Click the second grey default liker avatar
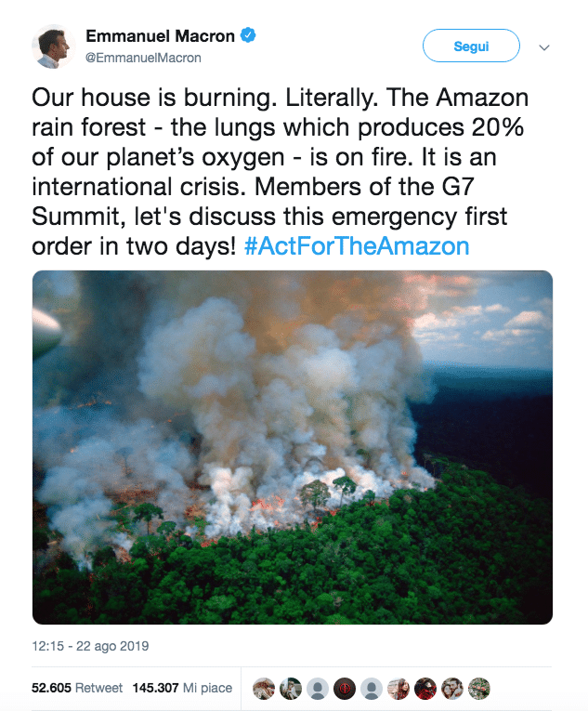 tap(372, 689)
